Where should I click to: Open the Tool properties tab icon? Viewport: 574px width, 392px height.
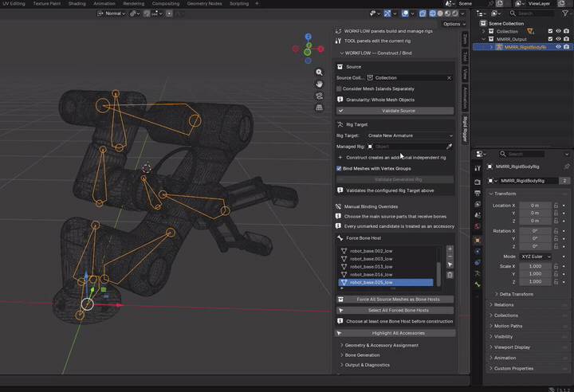(x=478, y=168)
